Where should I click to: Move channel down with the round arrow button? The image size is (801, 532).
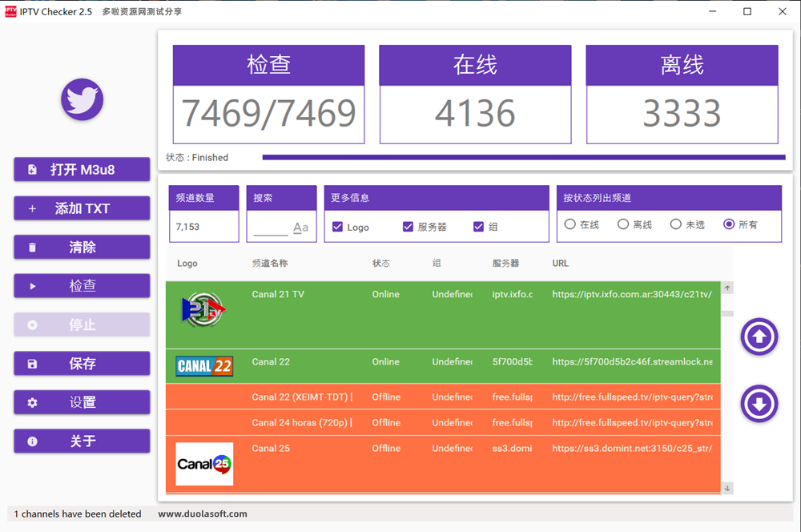pos(759,404)
